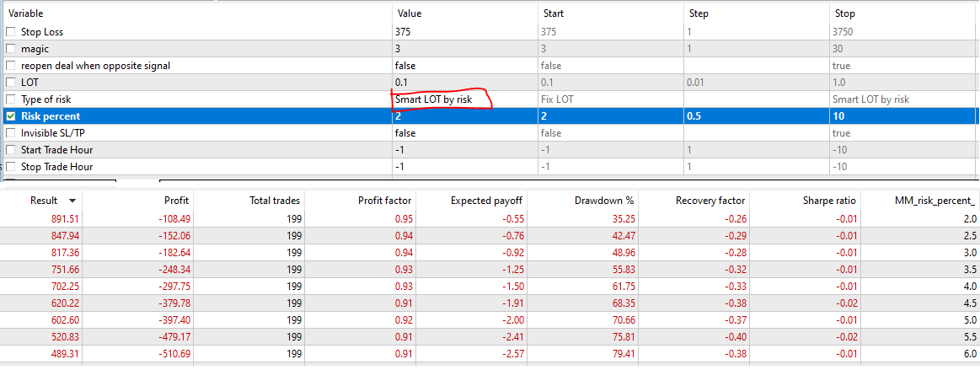Image resolution: width=980 pixels, height=370 pixels.
Task: Tick the Stop Trade Hour checkbox
Action: click(x=11, y=167)
